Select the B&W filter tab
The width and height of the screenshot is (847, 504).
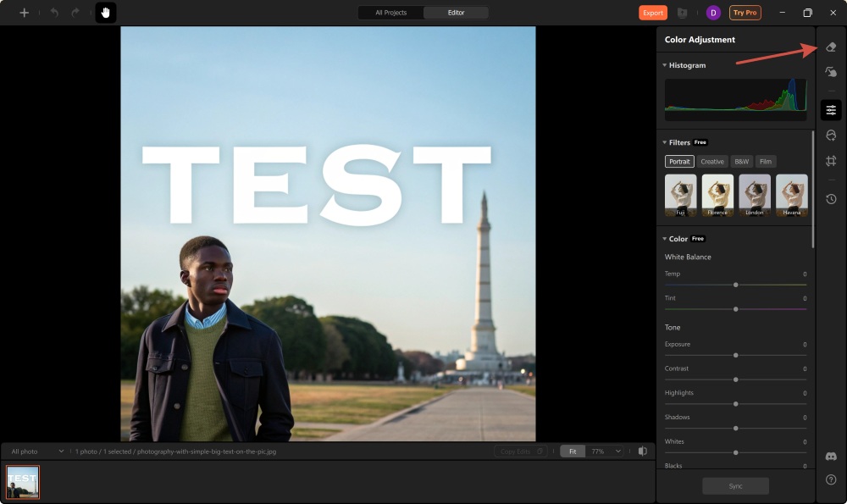coord(741,162)
